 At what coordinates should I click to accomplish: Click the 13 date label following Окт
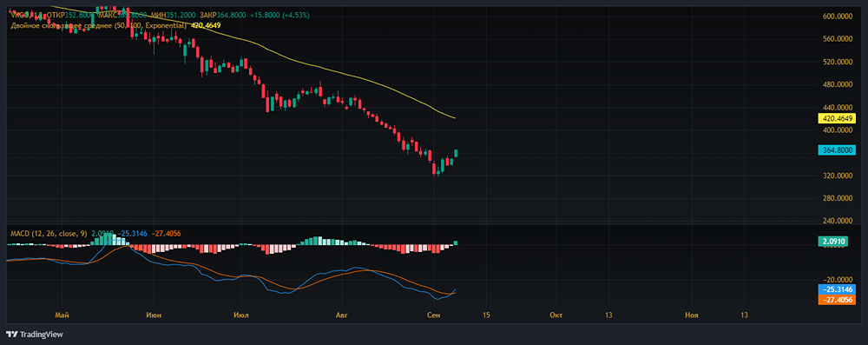tap(608, 315)
